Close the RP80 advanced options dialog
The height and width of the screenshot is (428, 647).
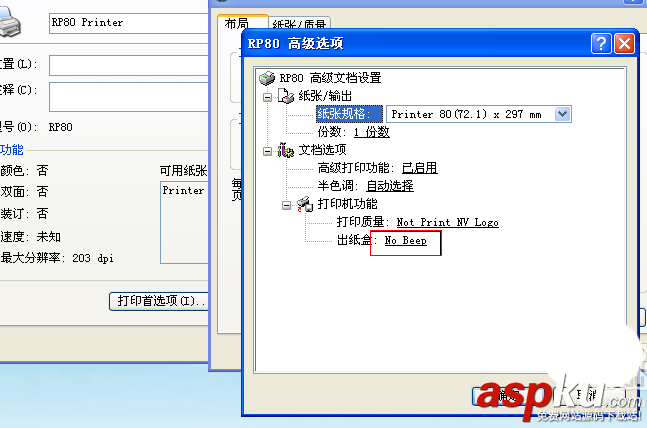click(x=624, y=43)
